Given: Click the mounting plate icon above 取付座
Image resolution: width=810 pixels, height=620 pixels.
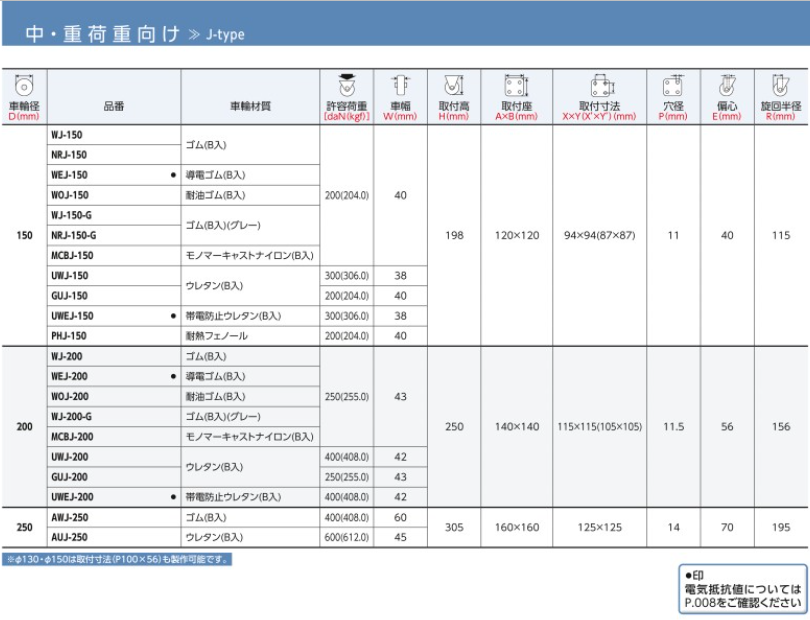Looking at the screenshot, I should (516, 85).
